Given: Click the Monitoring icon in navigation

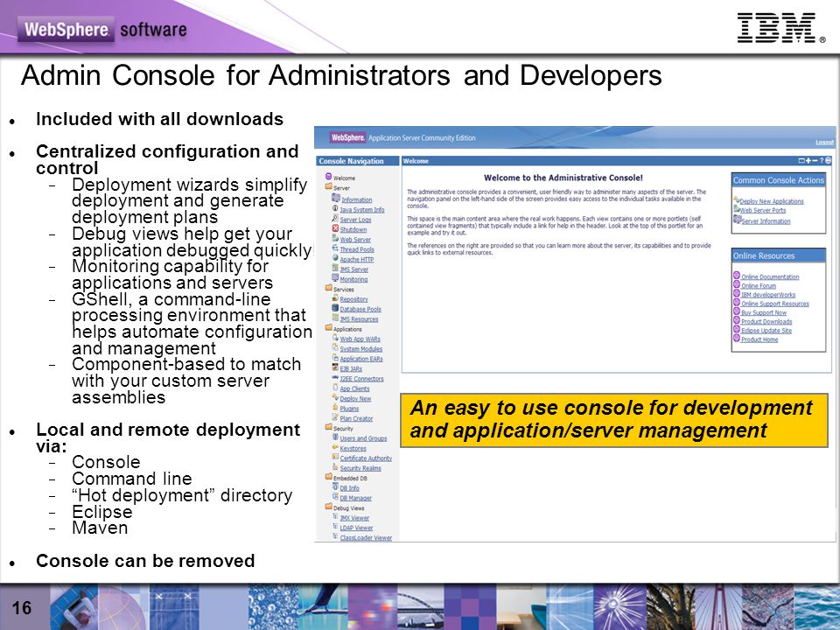Looking at the screenshot, I should [x=335, y=278].
